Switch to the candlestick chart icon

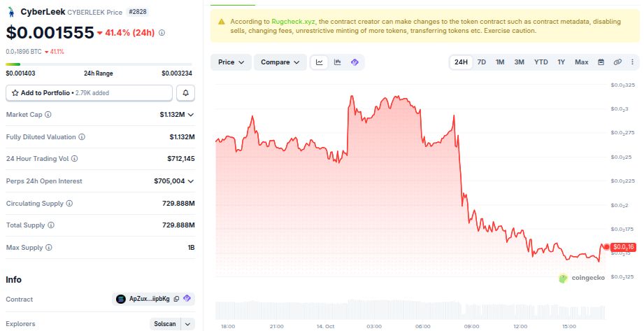[x=337, y=62]
